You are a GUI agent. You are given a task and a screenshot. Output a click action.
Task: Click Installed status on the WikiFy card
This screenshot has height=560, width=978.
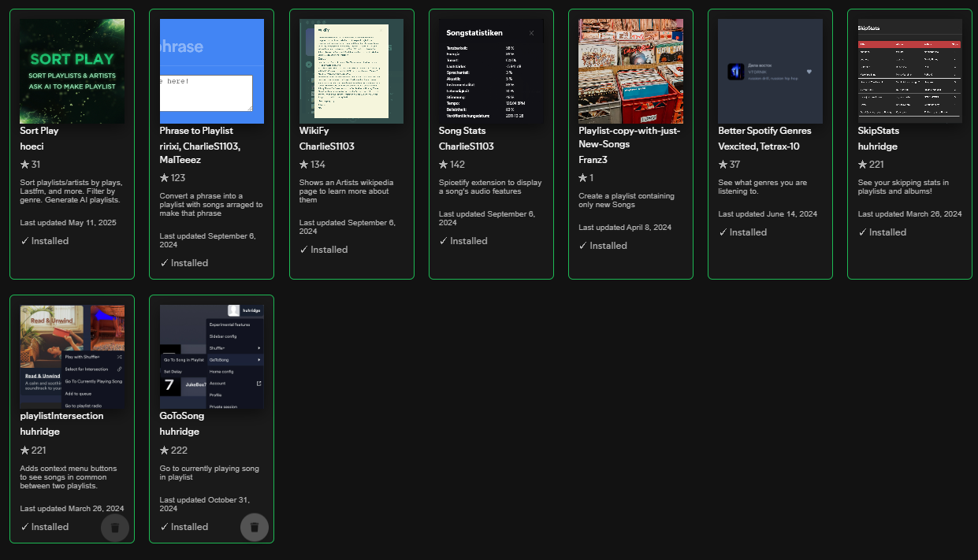324,250
